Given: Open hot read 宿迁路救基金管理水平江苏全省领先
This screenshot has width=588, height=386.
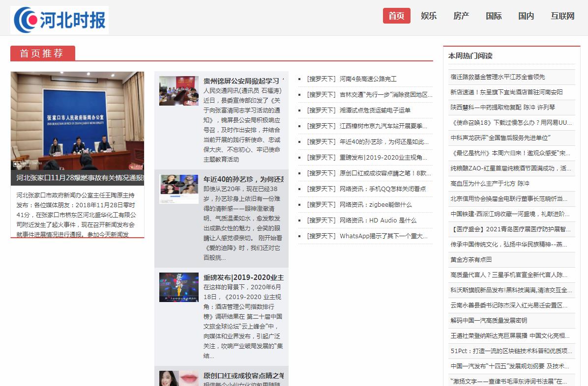Looking at the screenshot, I should coord(498,77).
